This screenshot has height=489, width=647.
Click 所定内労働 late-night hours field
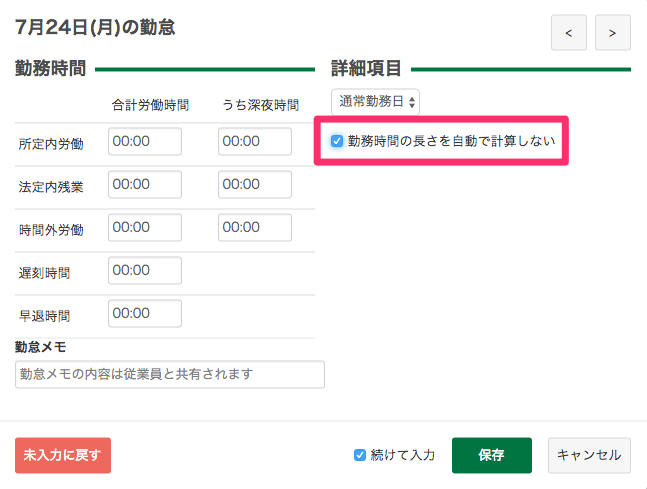pos(254,142)
